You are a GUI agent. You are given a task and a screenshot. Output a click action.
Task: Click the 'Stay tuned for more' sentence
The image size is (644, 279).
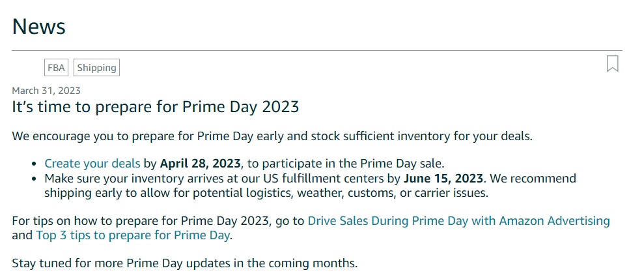[185, 264]
